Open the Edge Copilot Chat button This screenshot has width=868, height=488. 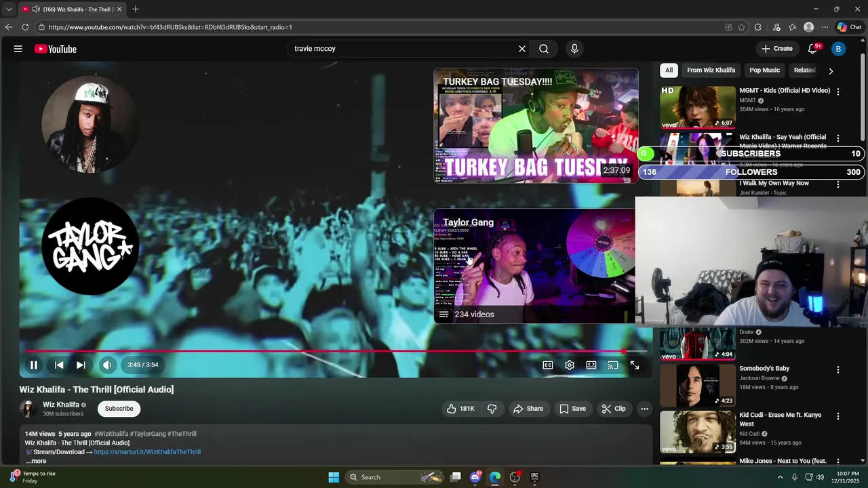(x=849, y=27)
